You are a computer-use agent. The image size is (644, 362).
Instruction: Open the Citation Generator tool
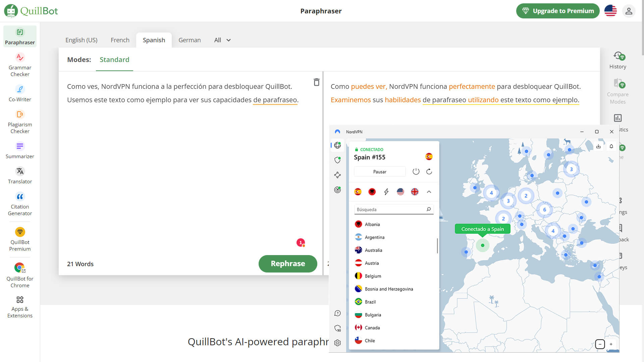point(20,203)
